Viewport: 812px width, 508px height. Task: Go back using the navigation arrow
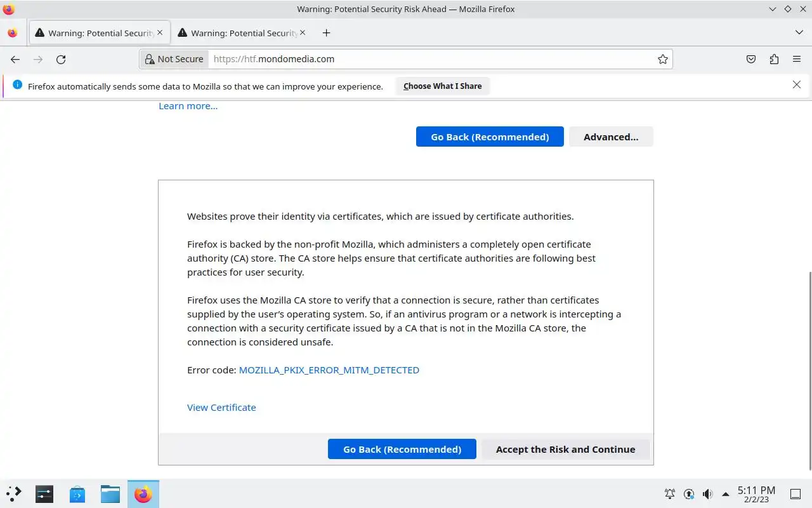tap(15, 59)
